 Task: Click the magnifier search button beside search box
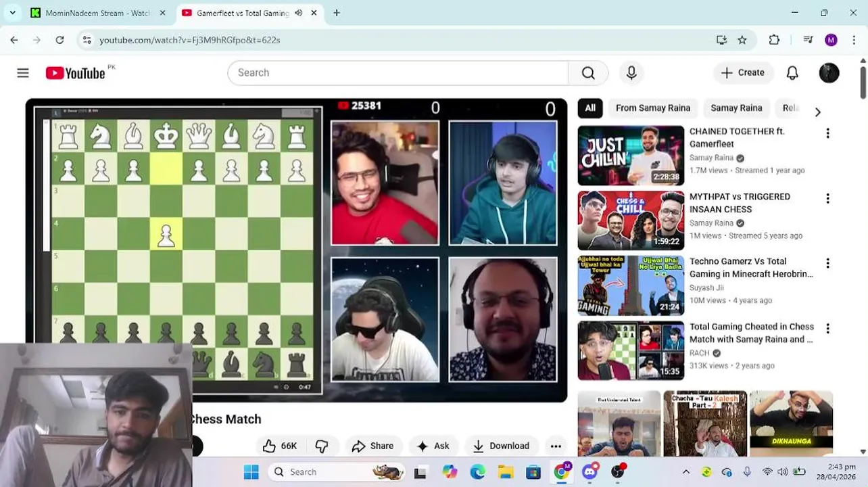pyautogui.click(x=588, y=73)
